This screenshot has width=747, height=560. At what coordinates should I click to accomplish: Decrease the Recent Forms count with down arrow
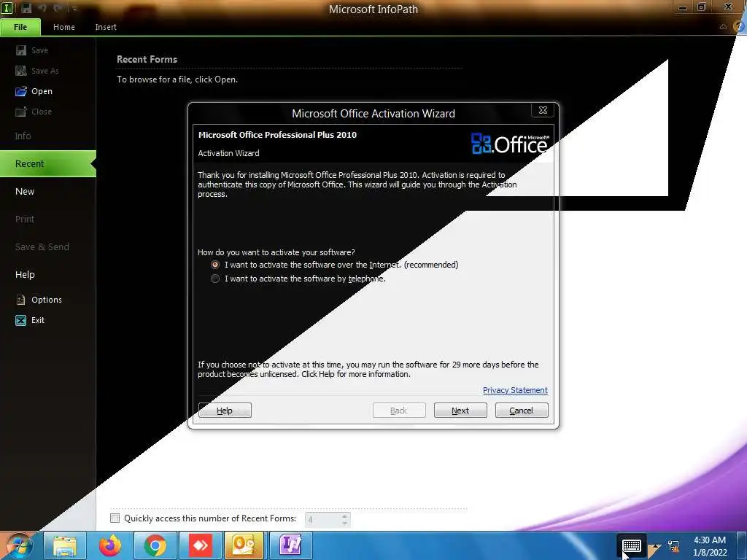click(x=345, y=524)
